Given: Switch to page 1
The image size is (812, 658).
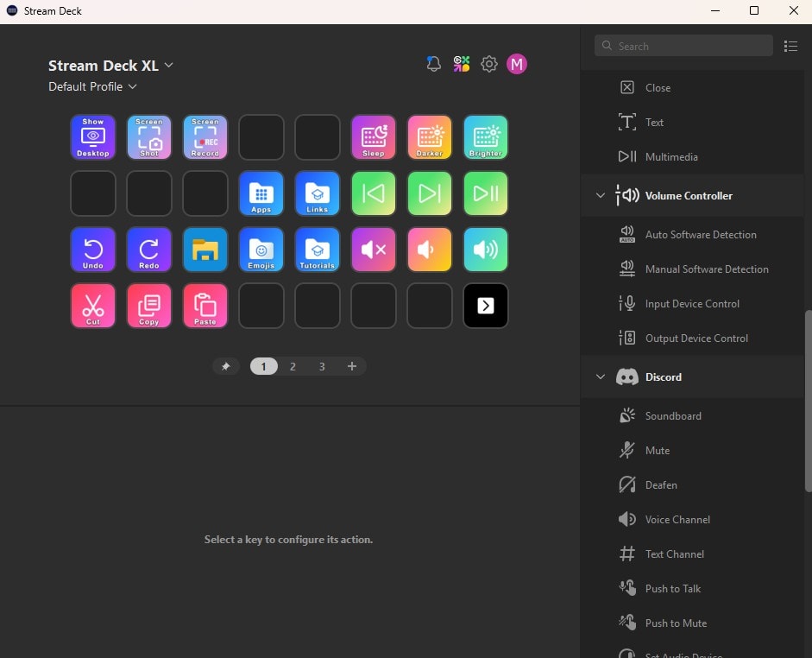Looking at the screenshot, I should [263, 367].
